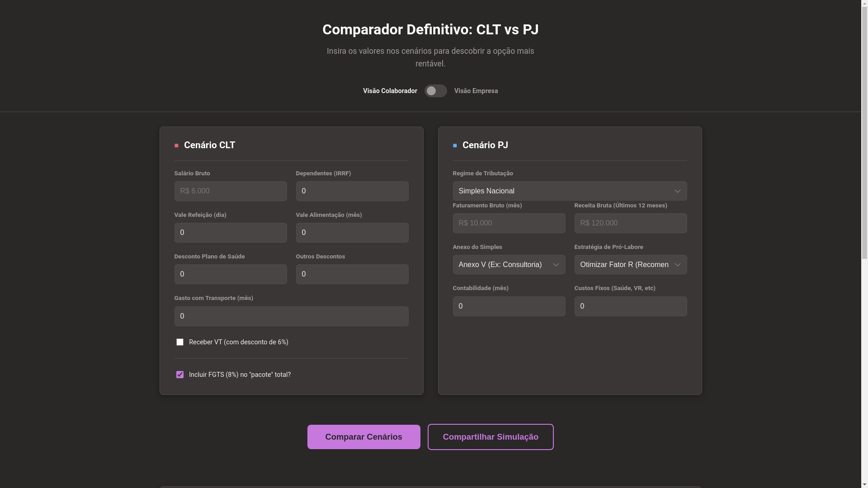This screenshot has width=868, height=488.
Task: Focus Vale Refeição (dia) input
Action: click(x=231, y=233)
